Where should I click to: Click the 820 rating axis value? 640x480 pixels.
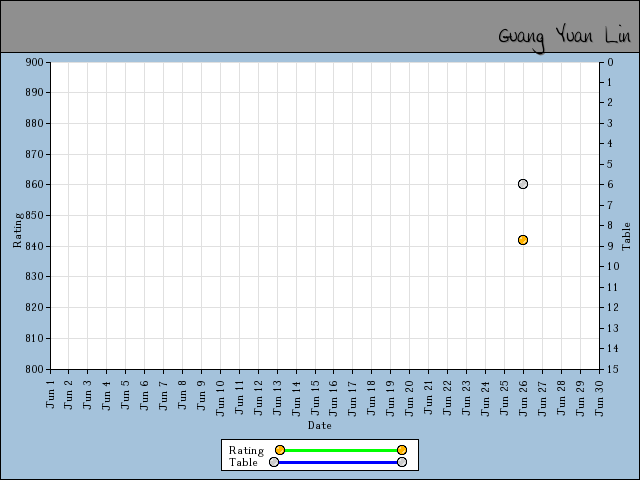34,307
